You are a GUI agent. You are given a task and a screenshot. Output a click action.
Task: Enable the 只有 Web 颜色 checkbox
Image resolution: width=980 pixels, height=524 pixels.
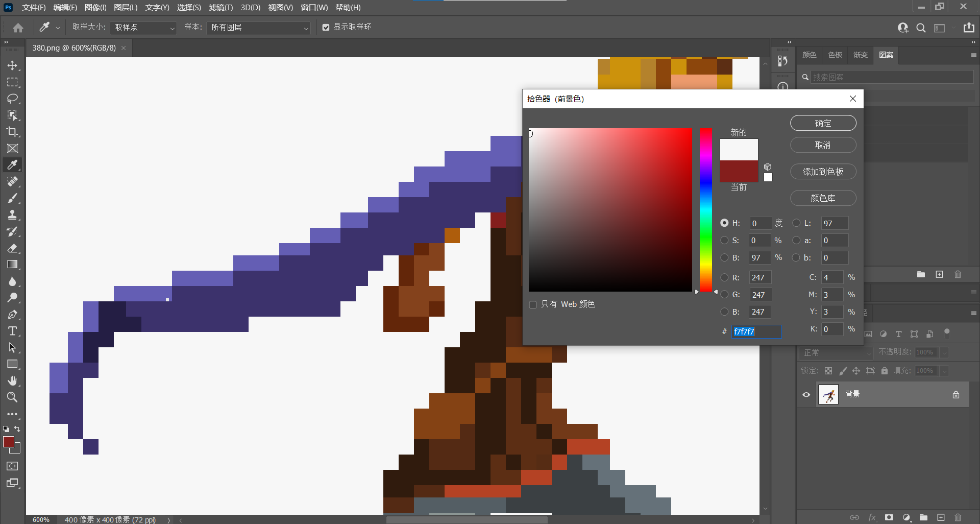pyautogui.click(x=533, y=304)
